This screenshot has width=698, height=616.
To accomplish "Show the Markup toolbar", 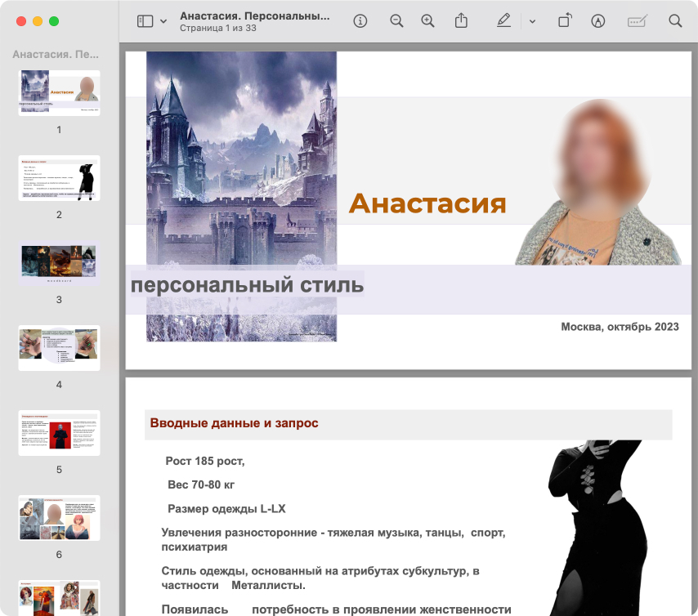I will click(597, 21).
